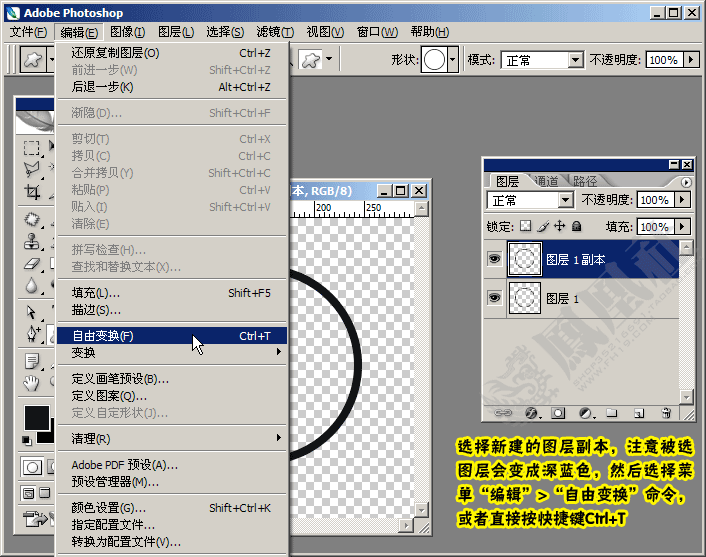
Task: Choose 描边(S)... menu command
Action: pyautogui.click(x=172, y=310)
